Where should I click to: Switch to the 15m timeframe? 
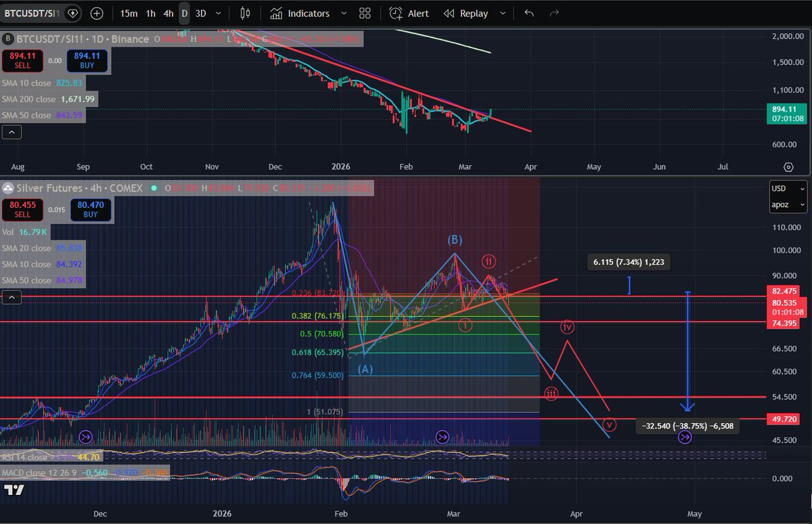129,13
